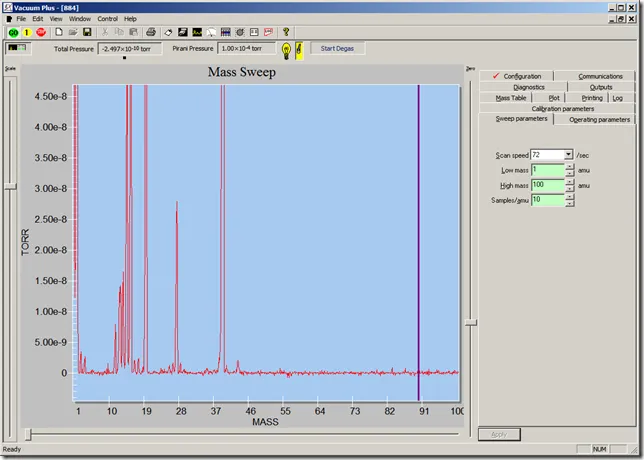This screenshot has height=460, width=644.
Task: Switch to Calibration parameters tab
Action: point(557,108)
